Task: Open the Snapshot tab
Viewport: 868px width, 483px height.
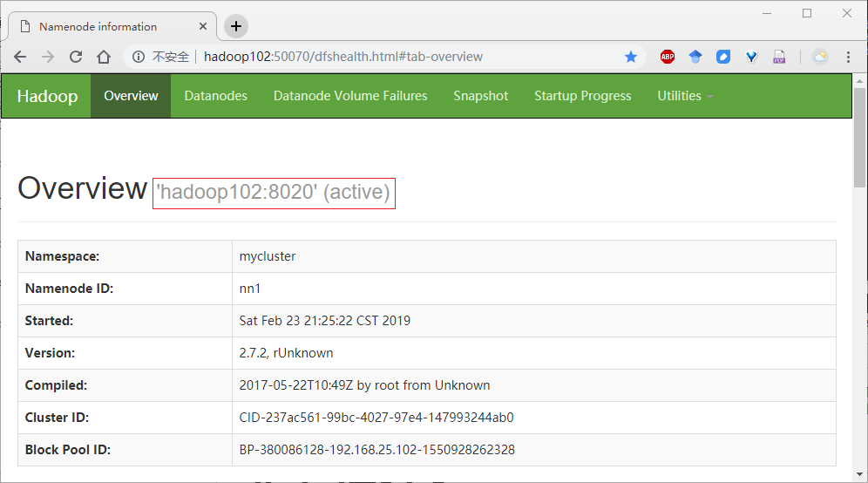Action: [x=480, y=96]
